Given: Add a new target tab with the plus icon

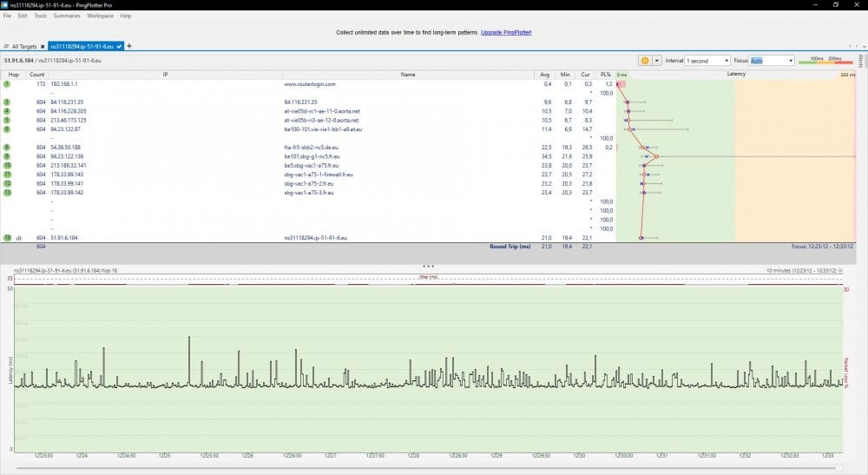Looking at the screenshot, I should (x=129, y=45).
